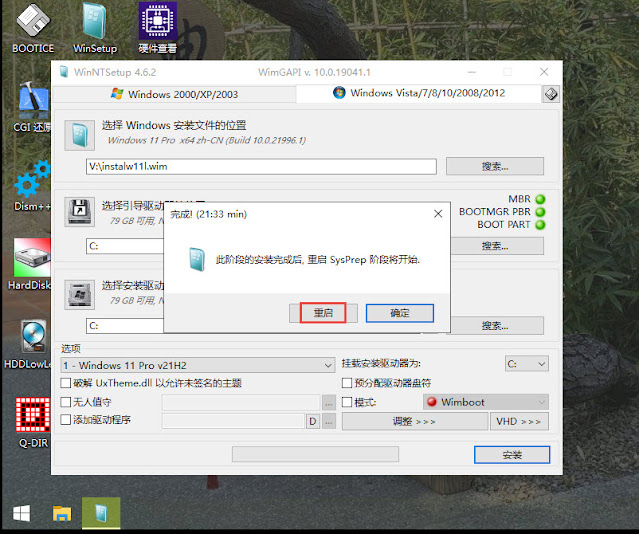Click the boot drive floppy icon

point(79,212)
